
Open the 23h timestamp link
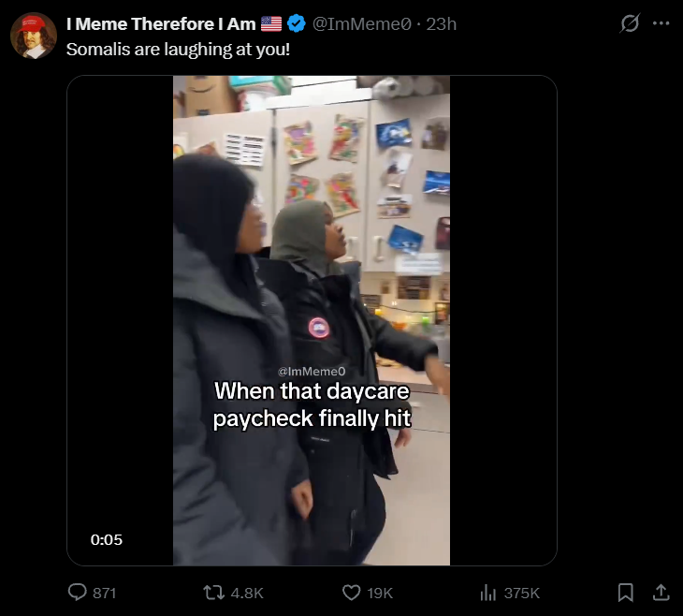point(441,24)
